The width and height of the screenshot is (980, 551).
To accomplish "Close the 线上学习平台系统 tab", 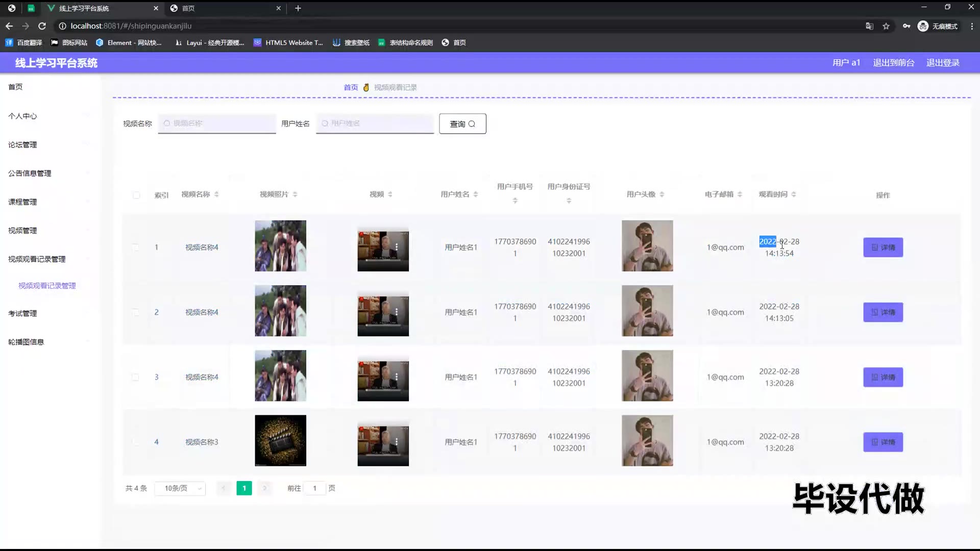I will coord(156,8).
